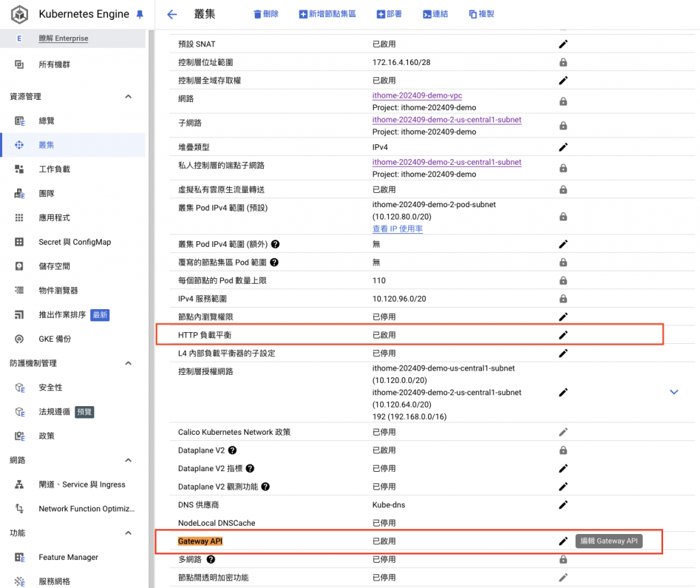Image resolution: width=700 pixels, height=588 pixels.
Task: Edit HTTP 負載平衡 with the pencil icon
Action: (x=563, y=335)
